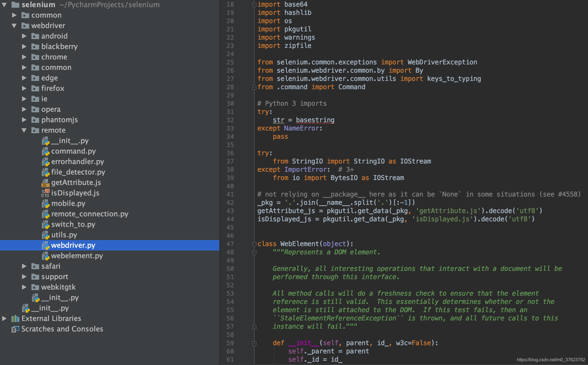Select remote_connection.py in the tree
This screenshot has width=588, height=365.
point(90,214)
